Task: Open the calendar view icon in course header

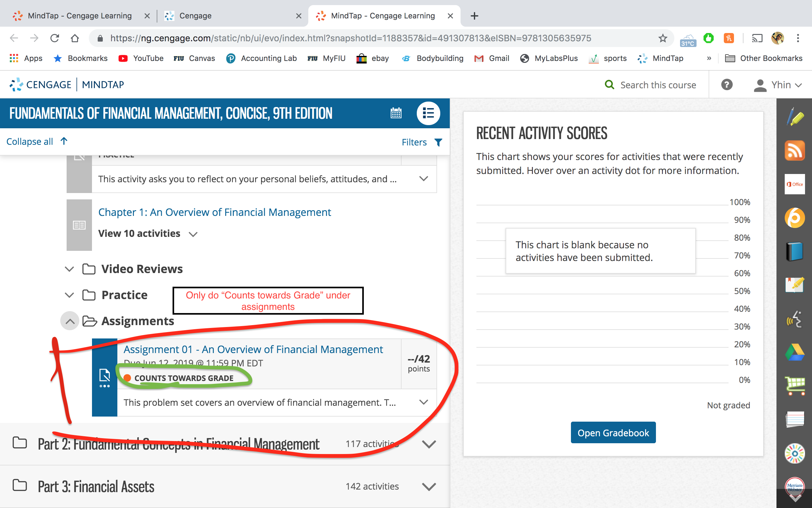Action: (396, 113)
